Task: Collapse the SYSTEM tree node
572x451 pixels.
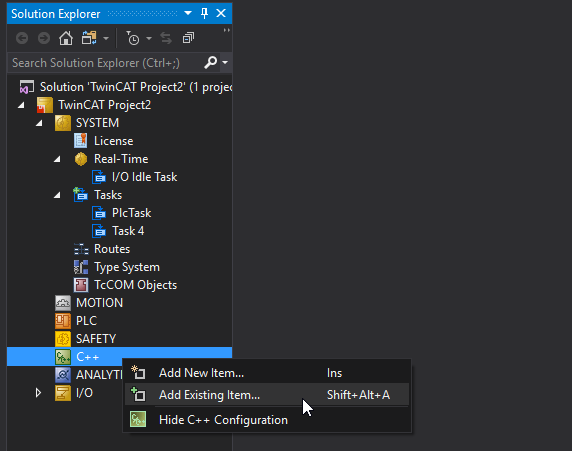Action: [39, 123]
